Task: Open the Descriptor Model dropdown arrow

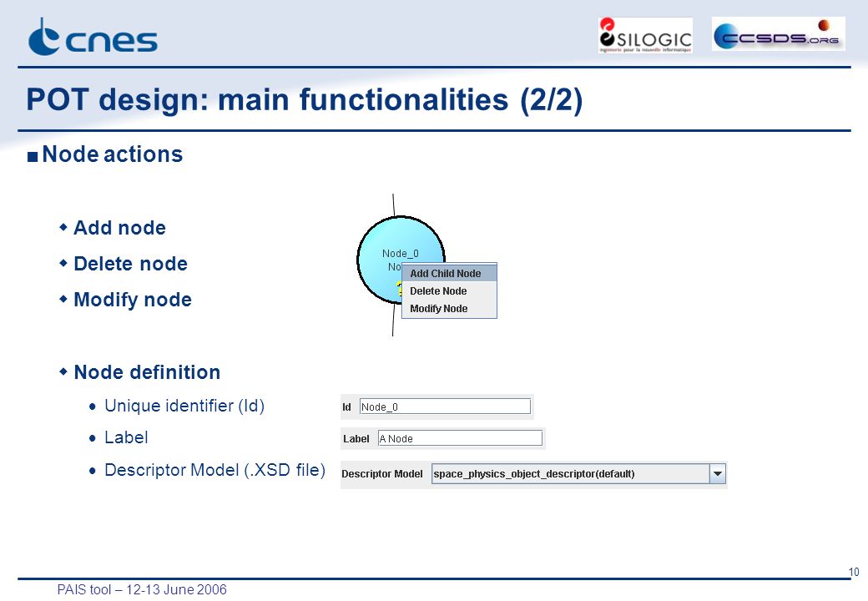Action: point(718,474)
